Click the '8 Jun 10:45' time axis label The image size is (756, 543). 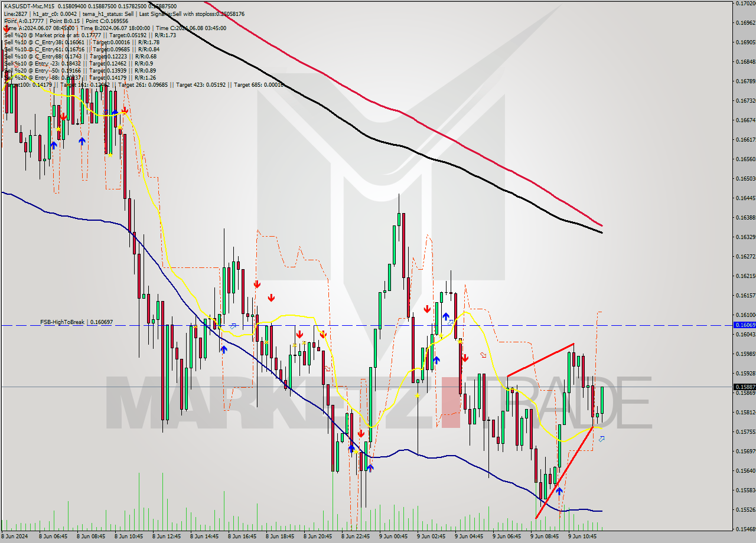(x=129, y=537)
